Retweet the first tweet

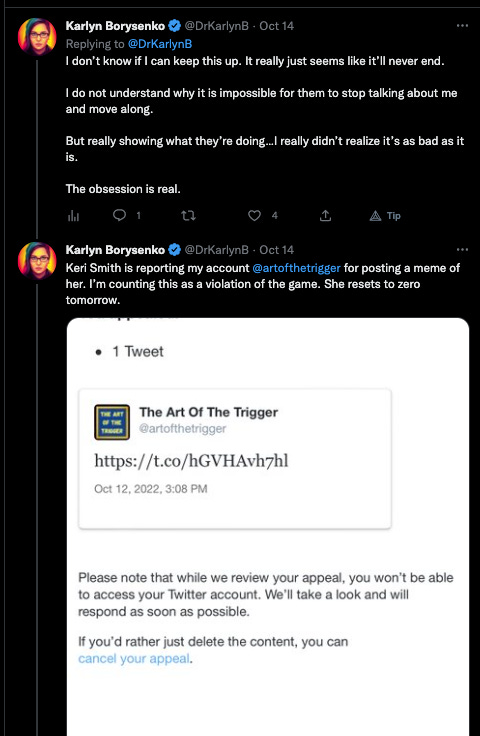pyautogui.click(x=188, y=216)
